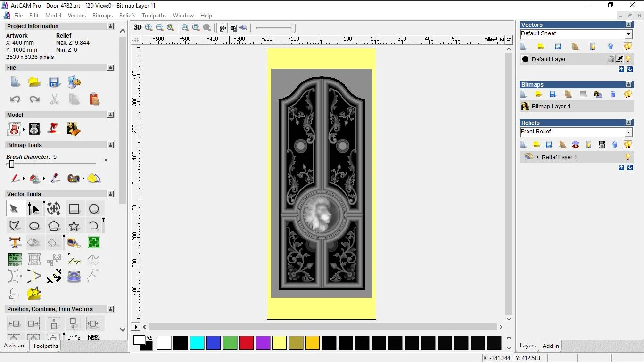Choose the Create Polygon tool
This screenshot has width=644, height=362.
54,226
